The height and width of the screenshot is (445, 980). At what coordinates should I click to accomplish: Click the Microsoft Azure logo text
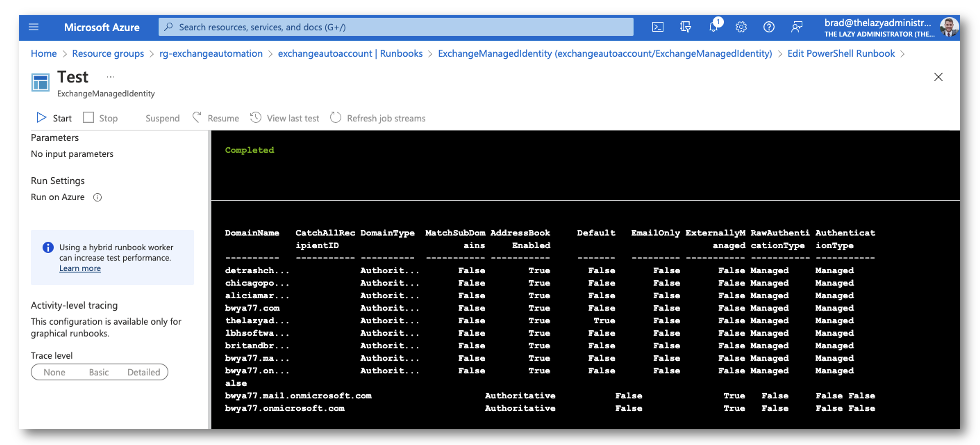click(x=102, y=27)
